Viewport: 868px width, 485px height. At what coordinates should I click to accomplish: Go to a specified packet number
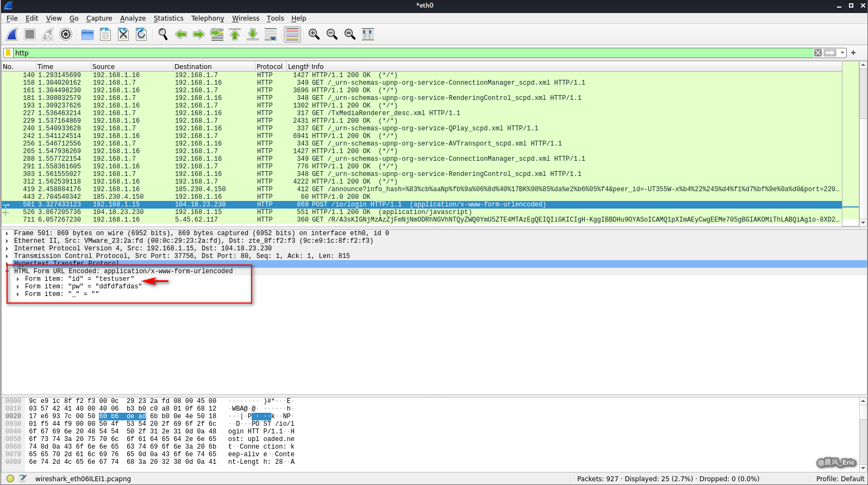pos(217,34)
